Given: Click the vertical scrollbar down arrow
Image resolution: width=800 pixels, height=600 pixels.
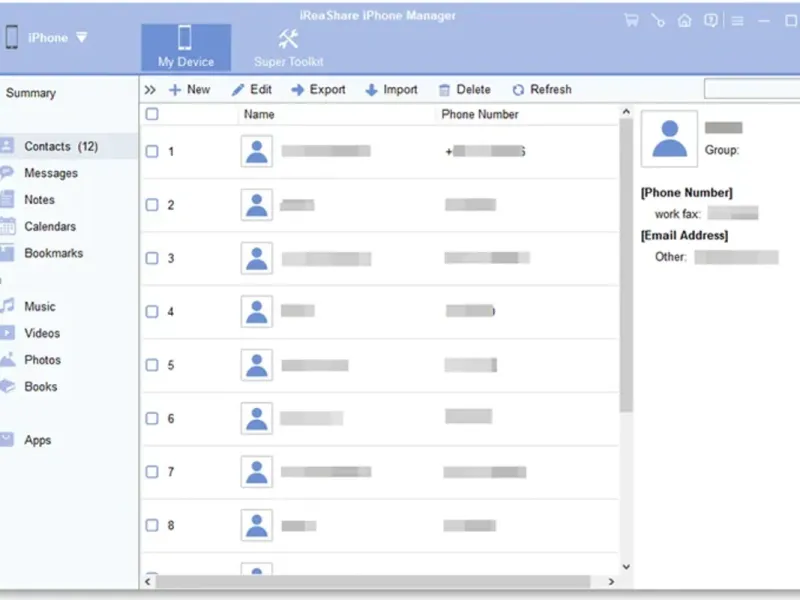Looking at the screenshot, I should (626, 567).
